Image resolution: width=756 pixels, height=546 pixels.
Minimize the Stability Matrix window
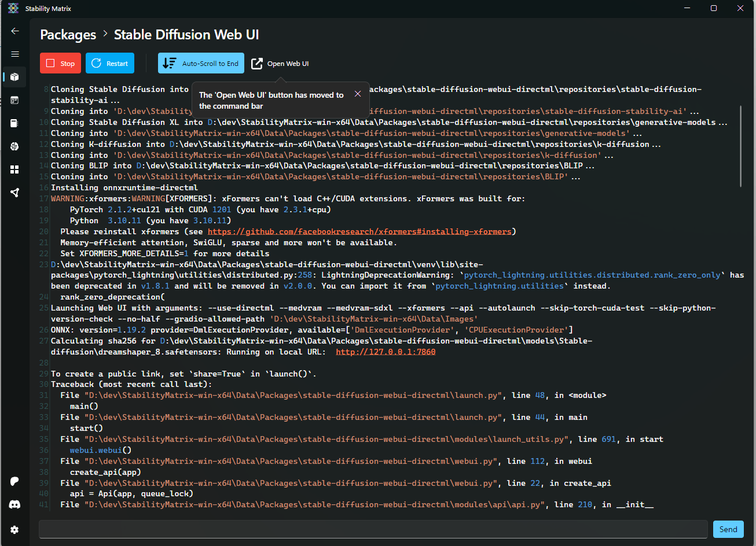coord(687,8)
